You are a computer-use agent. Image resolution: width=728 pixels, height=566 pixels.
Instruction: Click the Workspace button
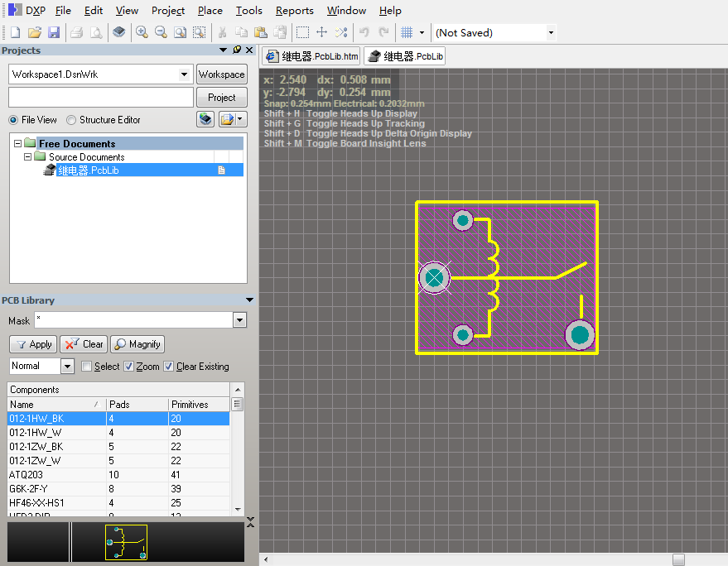coord(221,74)
